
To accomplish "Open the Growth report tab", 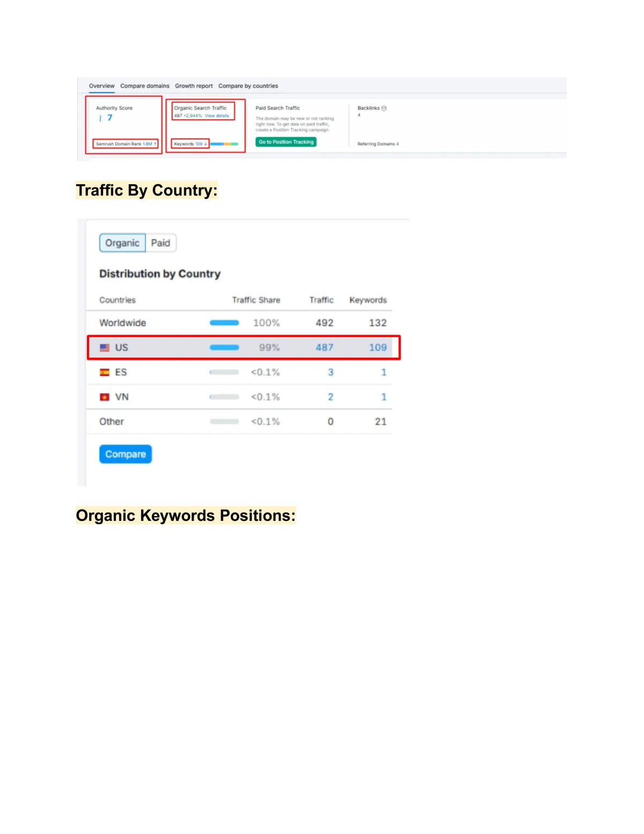I will (194, 86).
